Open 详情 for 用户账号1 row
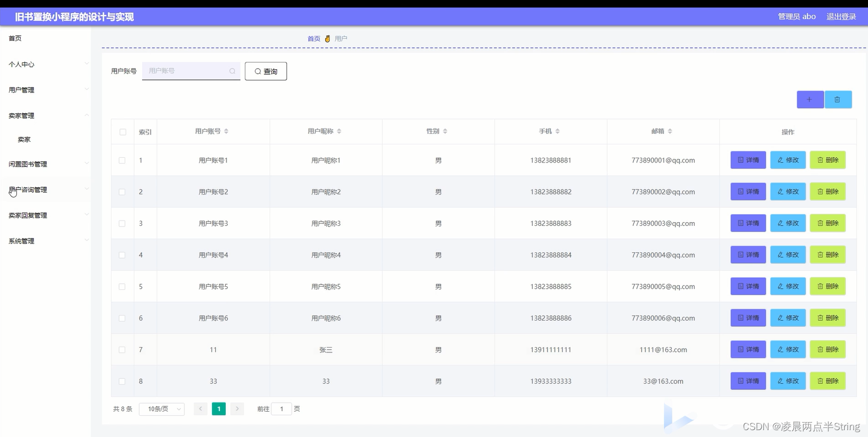Screen dimensions: 868x437 tap(748, 160)
